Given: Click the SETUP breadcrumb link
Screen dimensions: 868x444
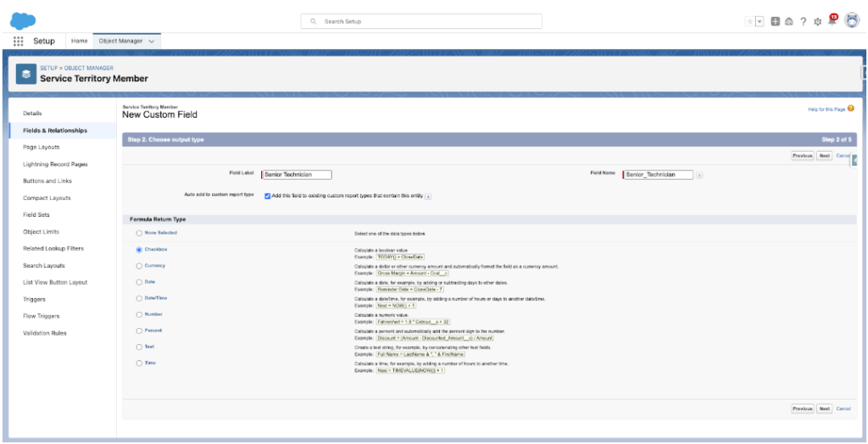Looking at the screenshot, I should pyautogui.click(x=48, y=68).
